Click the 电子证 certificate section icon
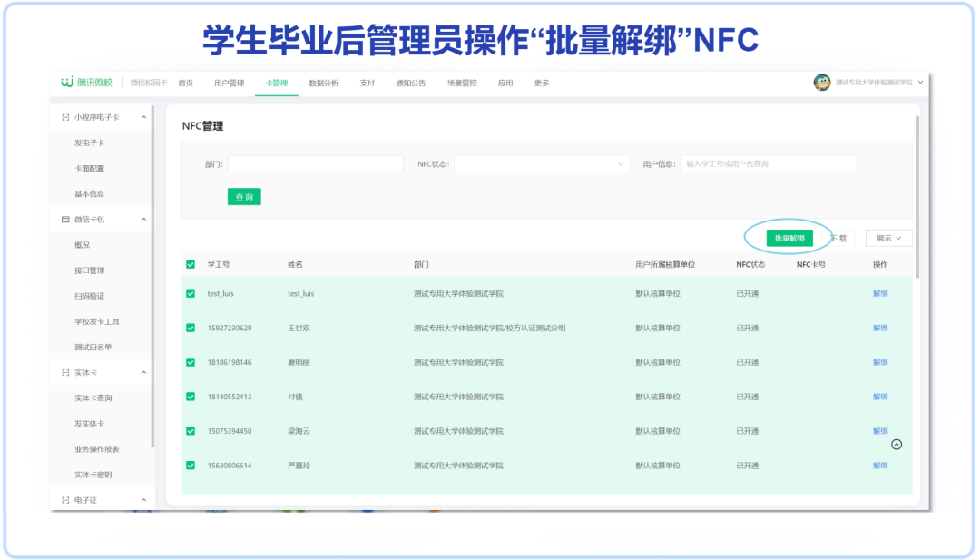The image size is (980, 560). pyautogui.click(x=67, y=498)
